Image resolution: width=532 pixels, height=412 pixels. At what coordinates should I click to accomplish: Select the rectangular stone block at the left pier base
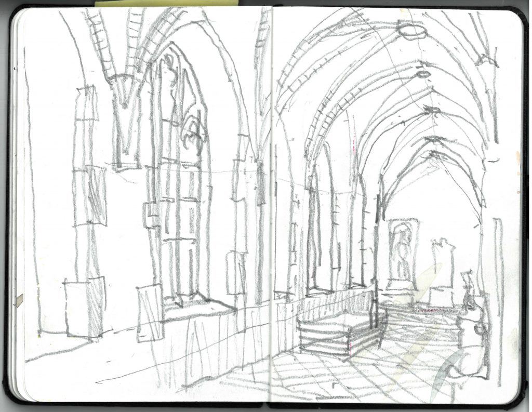(83, 307)
